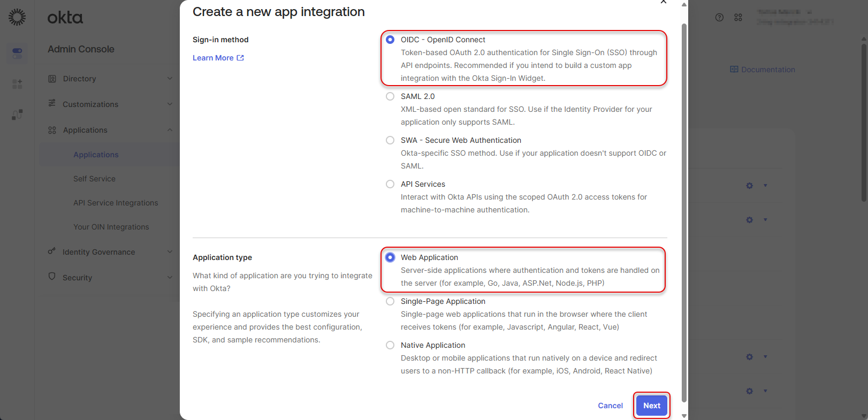
Task: Cancel the new app integration dialog
Action: 610,406
